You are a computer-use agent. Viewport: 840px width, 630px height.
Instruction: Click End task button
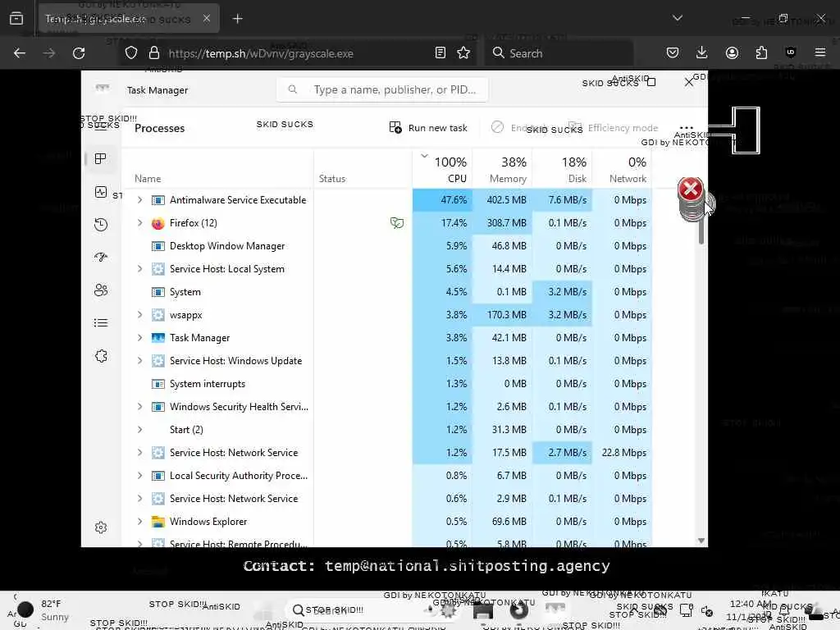click(518, 128)
